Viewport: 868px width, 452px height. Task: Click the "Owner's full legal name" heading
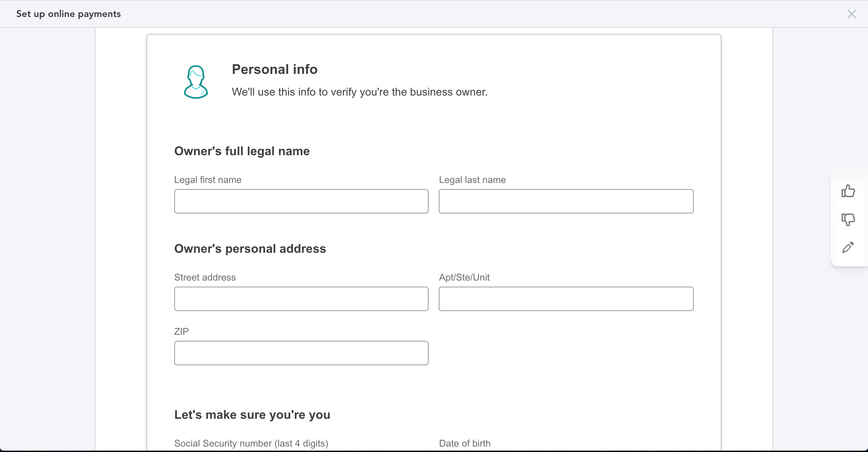point(242,151)
